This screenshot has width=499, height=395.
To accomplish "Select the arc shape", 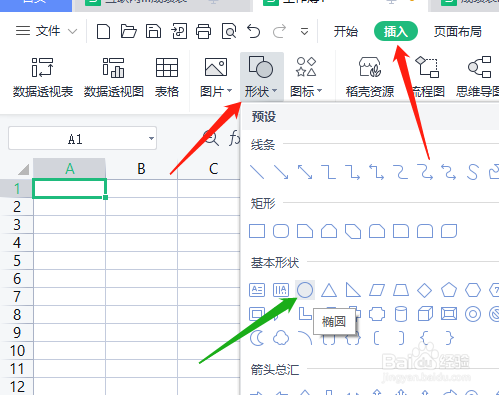I will (x=305, y=337).
